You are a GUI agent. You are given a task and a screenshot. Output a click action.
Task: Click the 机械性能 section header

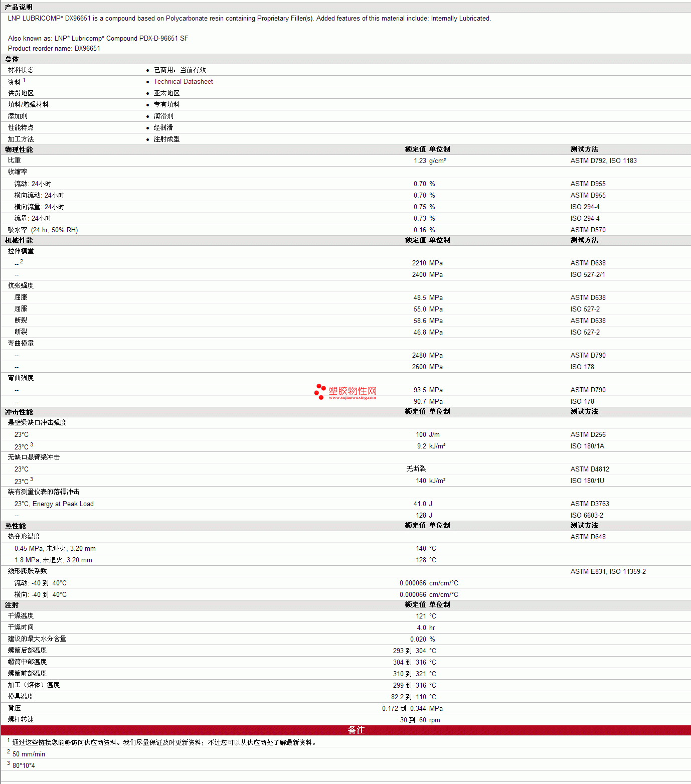(19, 241)
